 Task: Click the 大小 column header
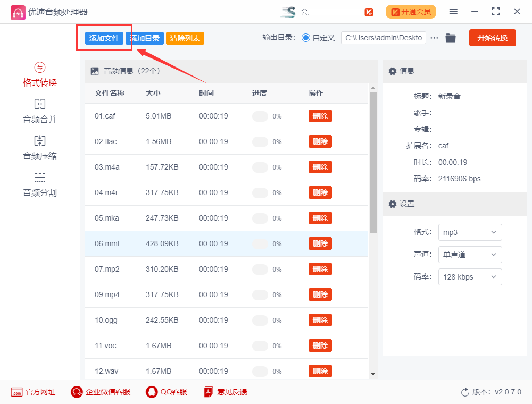(x=153, y=93)
